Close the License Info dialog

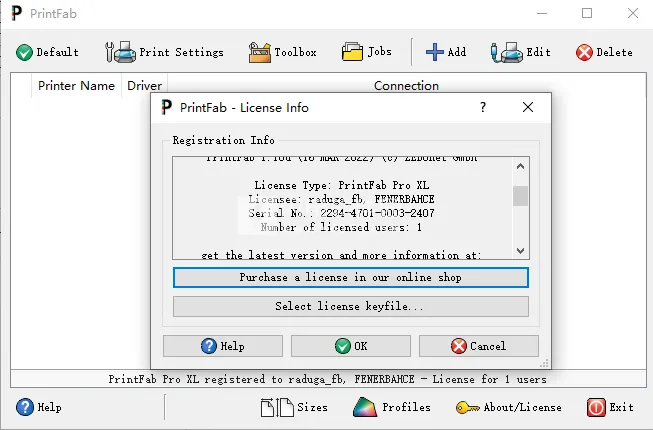[x=528, y=107]
